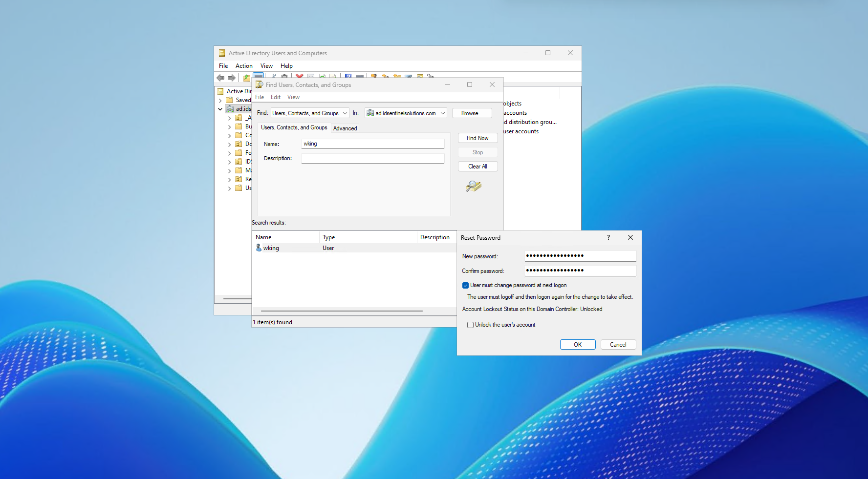The image size is (868, 479).
Task: Sort results by the Type column header
Action: [368, 237]
